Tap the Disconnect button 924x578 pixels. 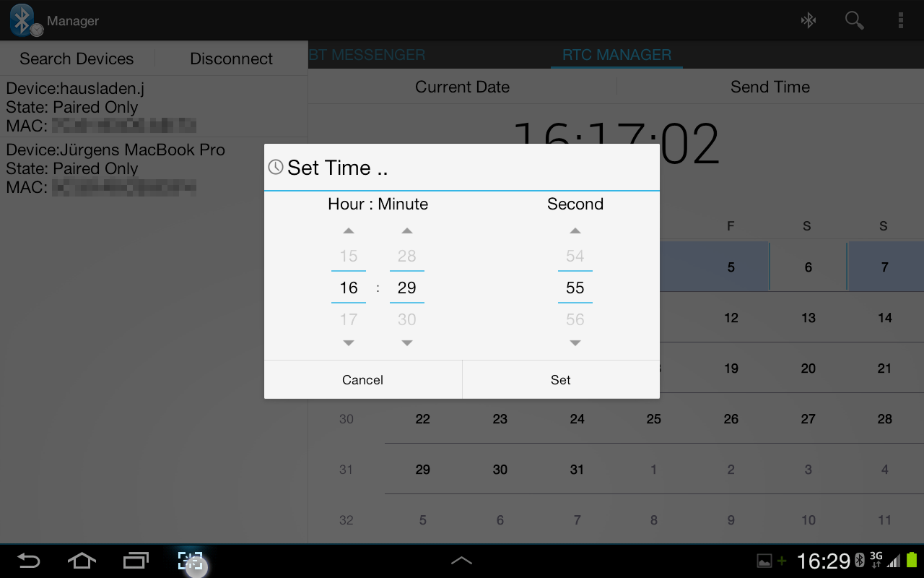[x=231, y=59]
